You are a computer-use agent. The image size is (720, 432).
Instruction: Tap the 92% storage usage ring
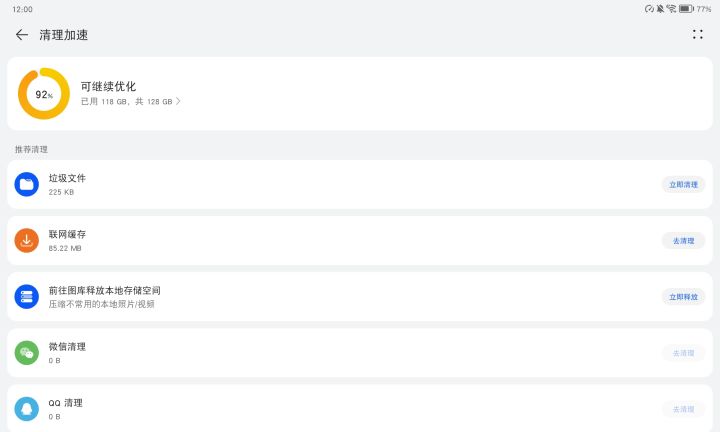point(44,94)
